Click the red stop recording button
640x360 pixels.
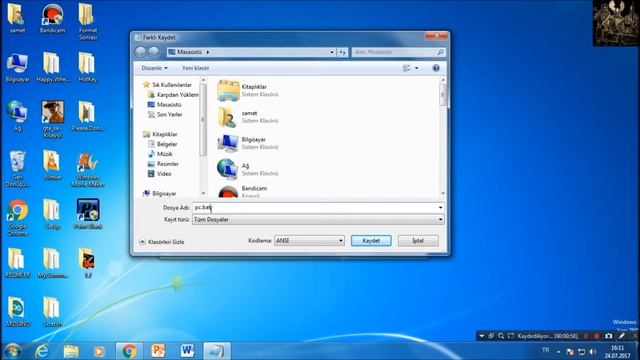[x=596, y=336]
